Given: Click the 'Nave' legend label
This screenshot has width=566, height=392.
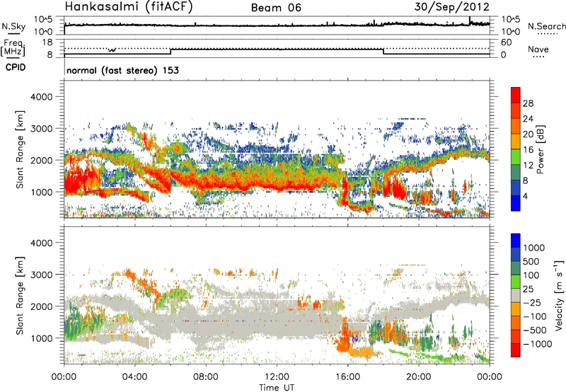Looking at the screenshot, I should (x=538, y=49).
